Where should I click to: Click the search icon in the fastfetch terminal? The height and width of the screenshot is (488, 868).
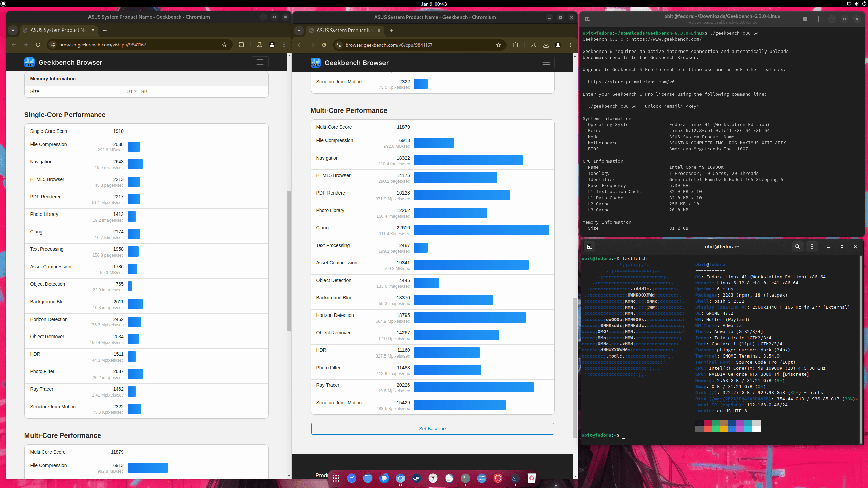797,247
